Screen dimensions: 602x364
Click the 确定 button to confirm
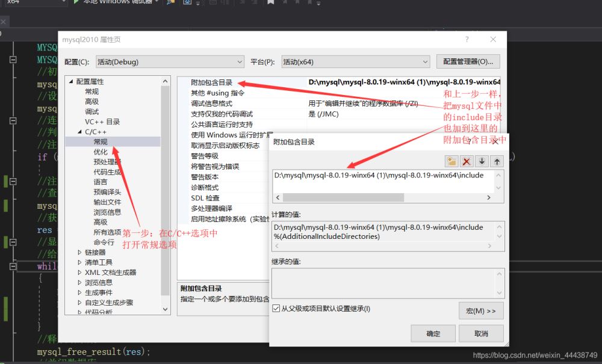click(433, 333)
